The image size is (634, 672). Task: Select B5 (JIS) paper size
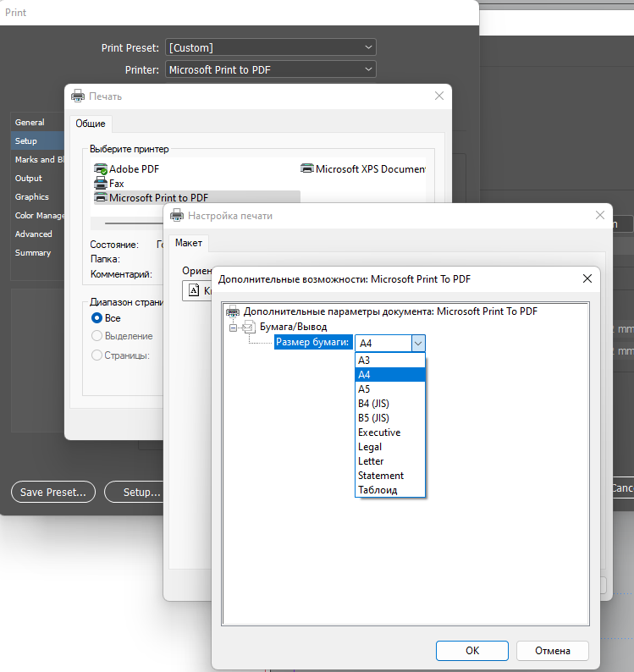coord(390,418)
